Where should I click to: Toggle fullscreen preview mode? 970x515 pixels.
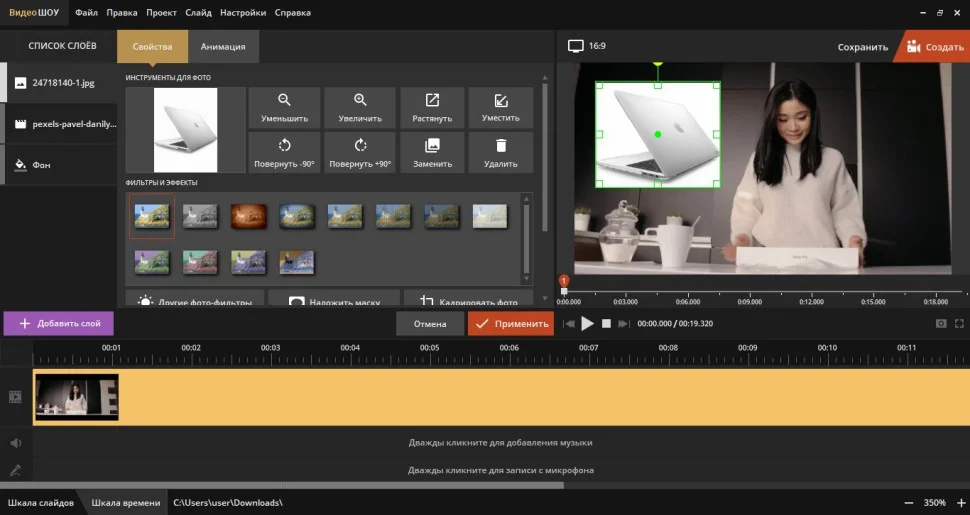pyautogui.click(x=960, y=324)
